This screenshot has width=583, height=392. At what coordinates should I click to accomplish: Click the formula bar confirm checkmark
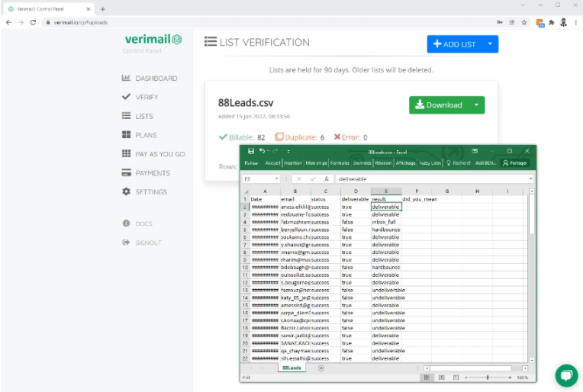coord(313,178)
